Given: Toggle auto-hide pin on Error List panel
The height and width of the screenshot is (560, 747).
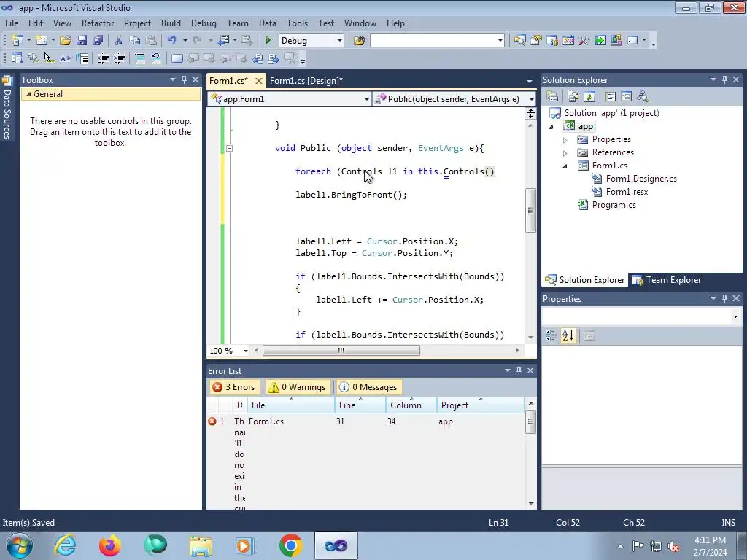Looking at the screenshot, I should pos(519,370).
